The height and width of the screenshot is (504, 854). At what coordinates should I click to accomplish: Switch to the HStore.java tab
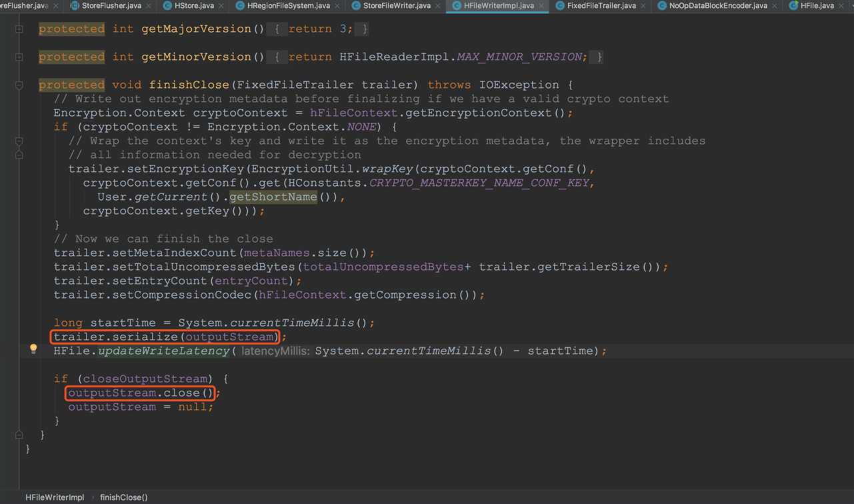point(194,5)
